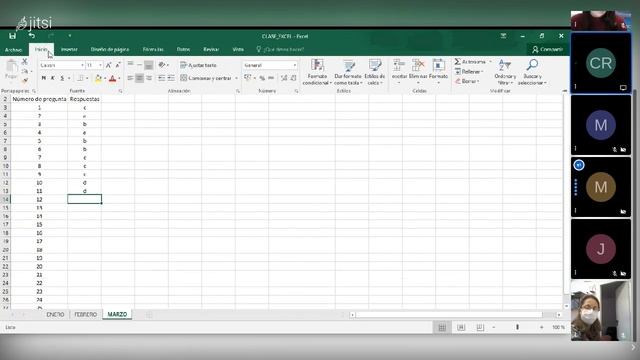Click Insertar cells icon
640x360 pixels.
pyautogui.click(x=399, y=71)
